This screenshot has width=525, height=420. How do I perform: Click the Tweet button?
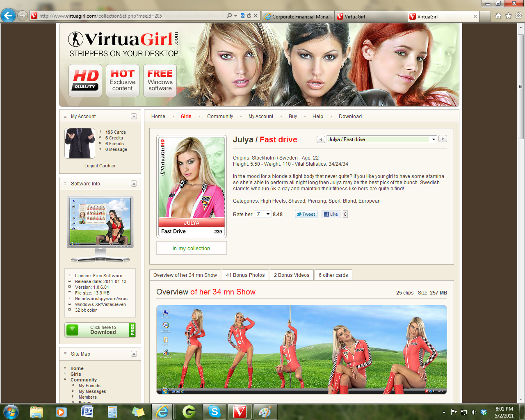tap(306, 214)
